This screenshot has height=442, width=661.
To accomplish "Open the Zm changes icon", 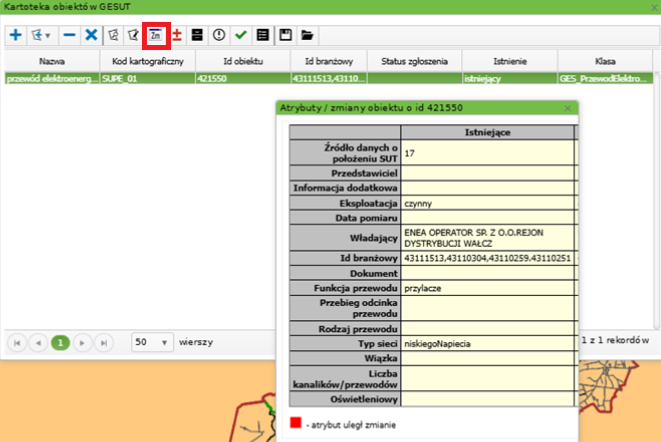I will tap(155, 35).
